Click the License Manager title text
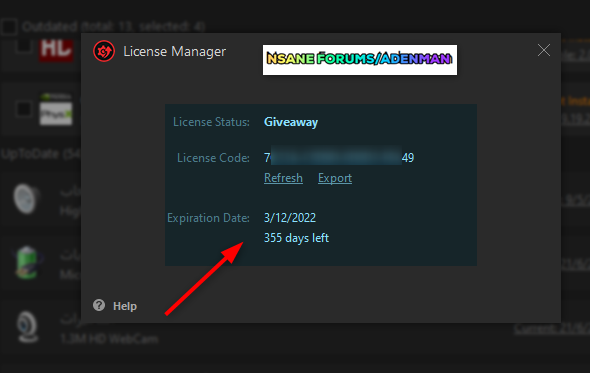Image resolution: width=590 pixels, height=373 pixels. pos(175,52)
